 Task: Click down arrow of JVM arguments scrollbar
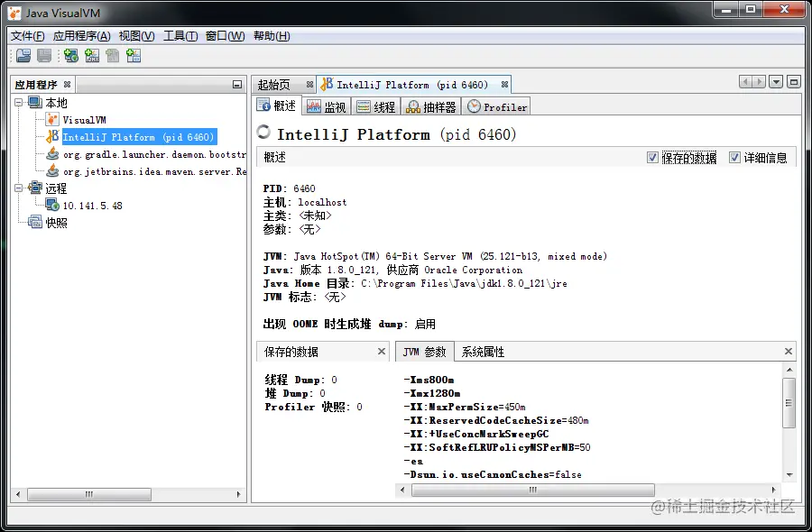789,474
